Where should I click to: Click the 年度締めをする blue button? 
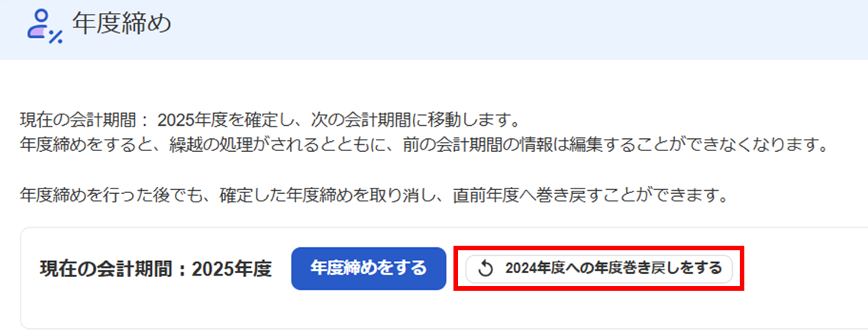(x=369, y=269)
